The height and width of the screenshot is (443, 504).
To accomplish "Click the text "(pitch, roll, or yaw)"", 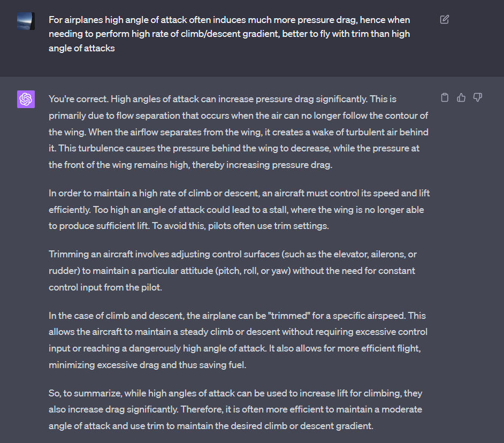I will [251, 271].
